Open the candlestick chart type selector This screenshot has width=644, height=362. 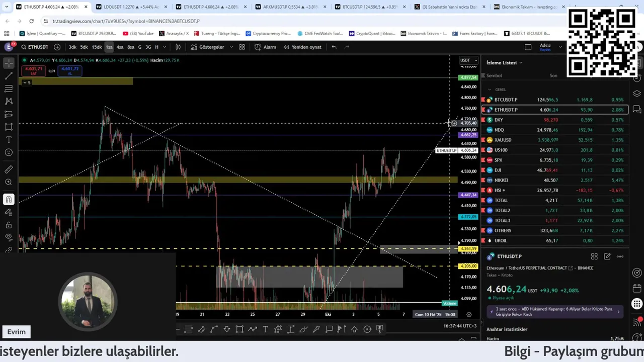coord(178,47)
